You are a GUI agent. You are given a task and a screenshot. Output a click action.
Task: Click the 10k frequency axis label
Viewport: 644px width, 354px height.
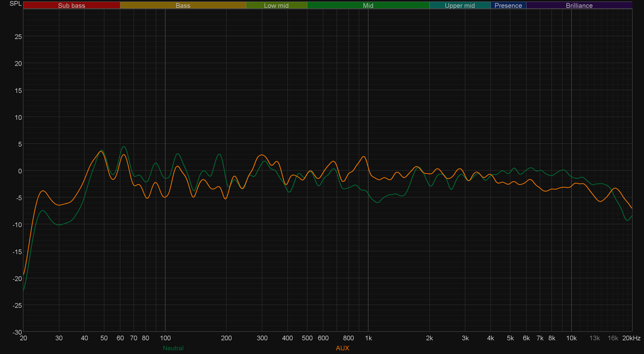(x=572, y=339)
